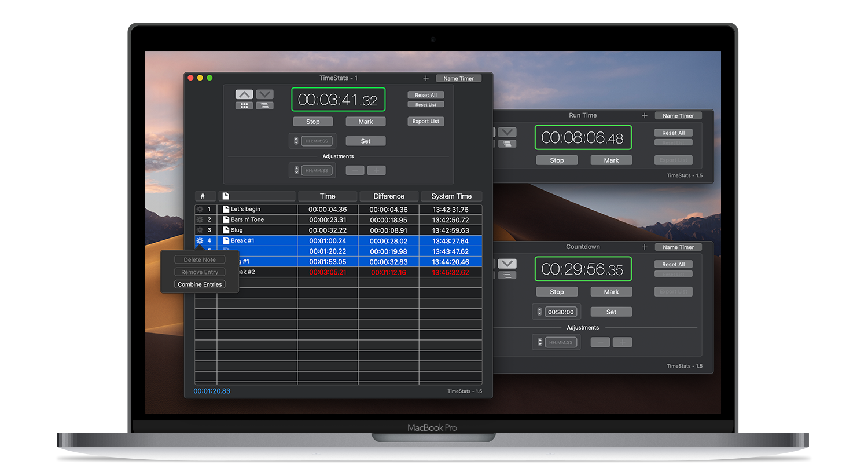Click Name Timer in TimeStats - 1 window
Viewport: 868px width, 472px height.
[458, 78]
